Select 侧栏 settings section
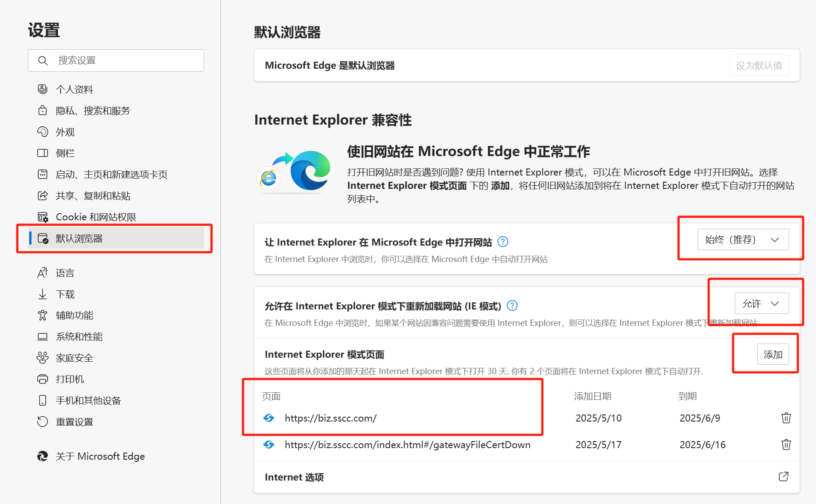 point(116,153)
